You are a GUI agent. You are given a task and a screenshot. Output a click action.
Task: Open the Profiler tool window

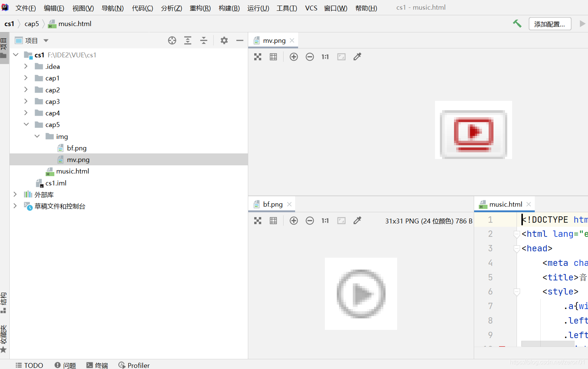coord(134,365)
